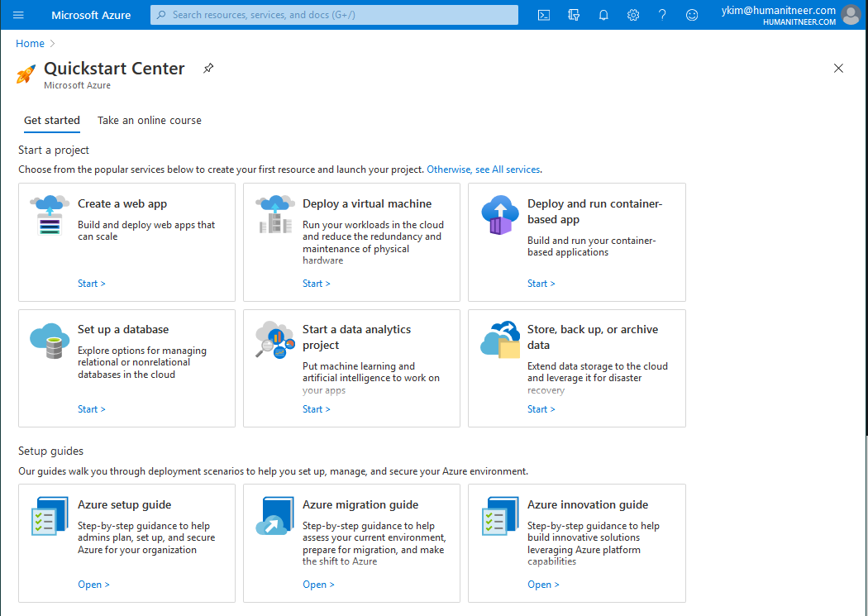Viewport: 868px width, 616px height.
Task: Click the Deploy a virtual machine icon
Action: (275, 214)
